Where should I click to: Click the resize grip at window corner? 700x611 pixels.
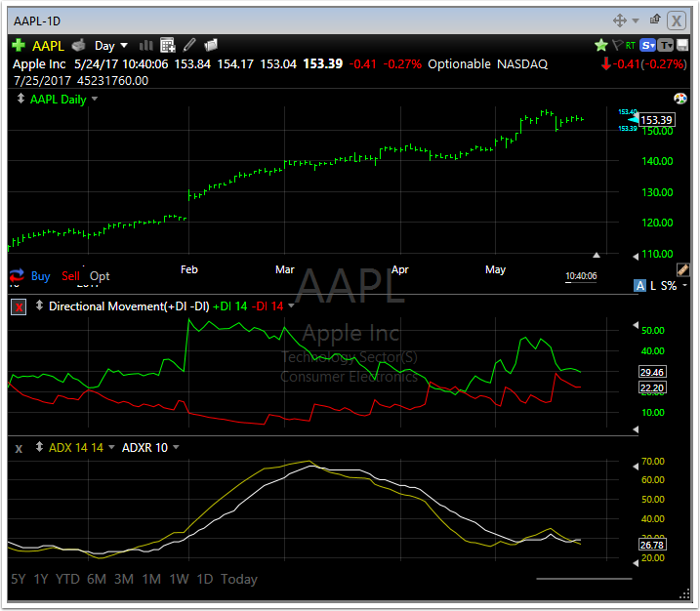684,595
